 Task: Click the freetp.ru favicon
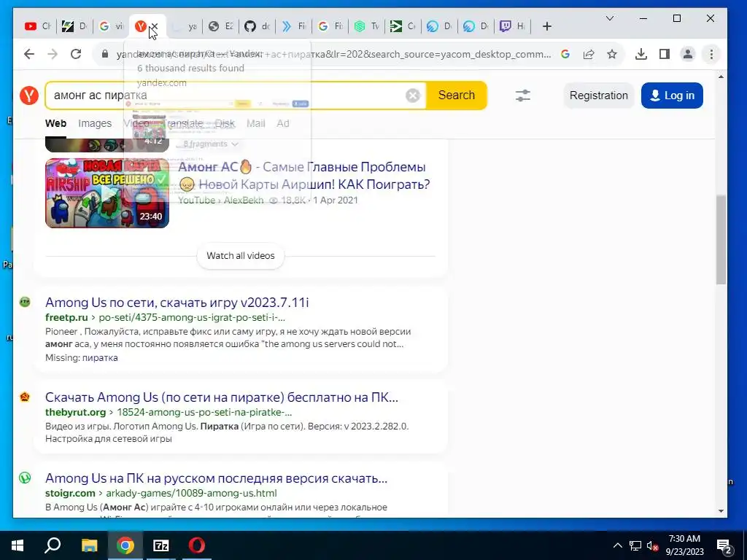[25, 302]
